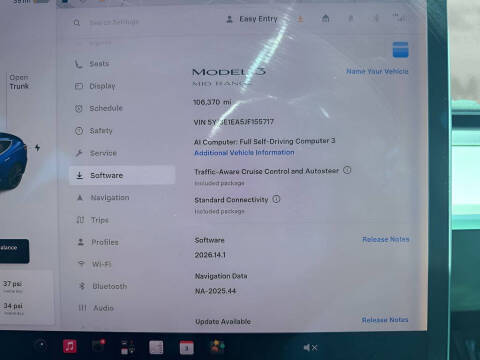The width and height of the screenshot is (480, 360).
Task: Tap the muted volume speaker icon
Action: (x=310, y=348)
